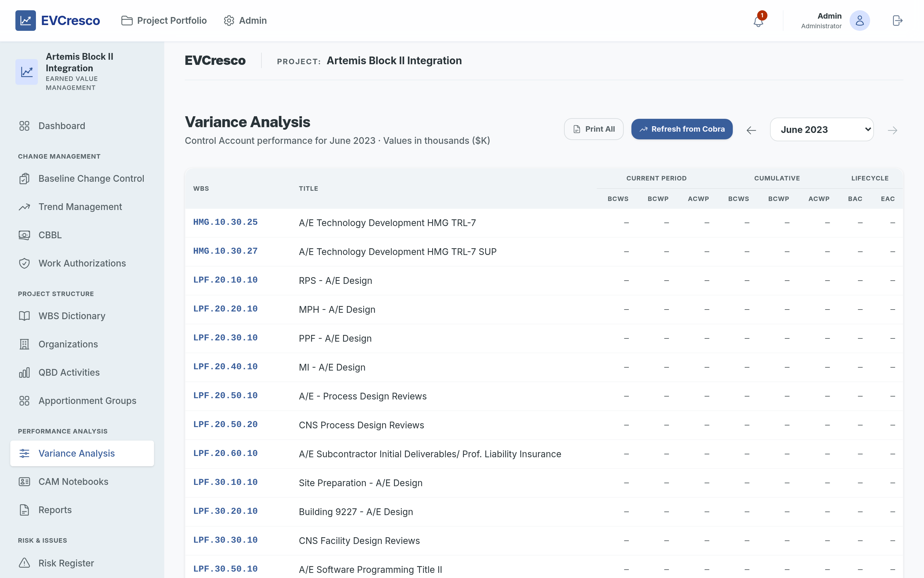Click the WBS column header

click(x=201, y=188)
